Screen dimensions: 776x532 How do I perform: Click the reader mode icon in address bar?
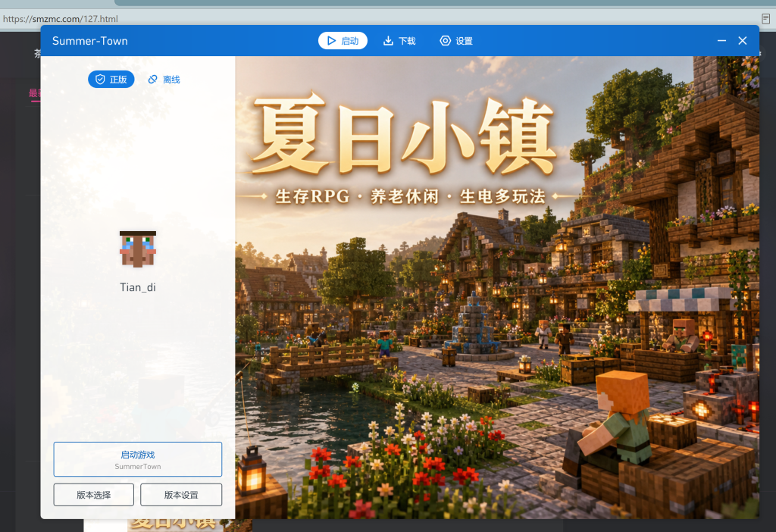click(x=765, y=19)
